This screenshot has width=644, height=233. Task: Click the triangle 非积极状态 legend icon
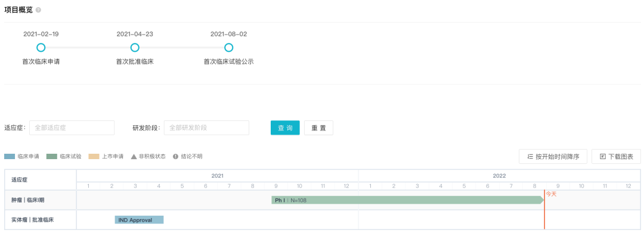tap(134, 156)
